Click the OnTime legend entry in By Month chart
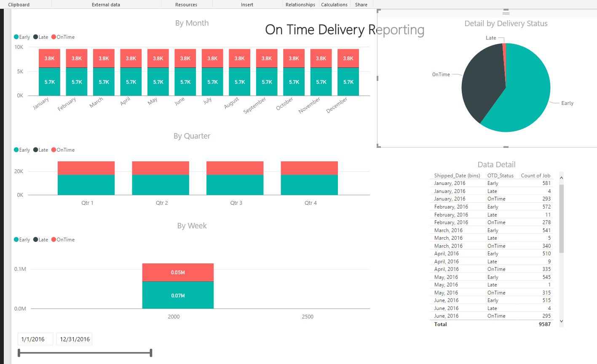 63,37
